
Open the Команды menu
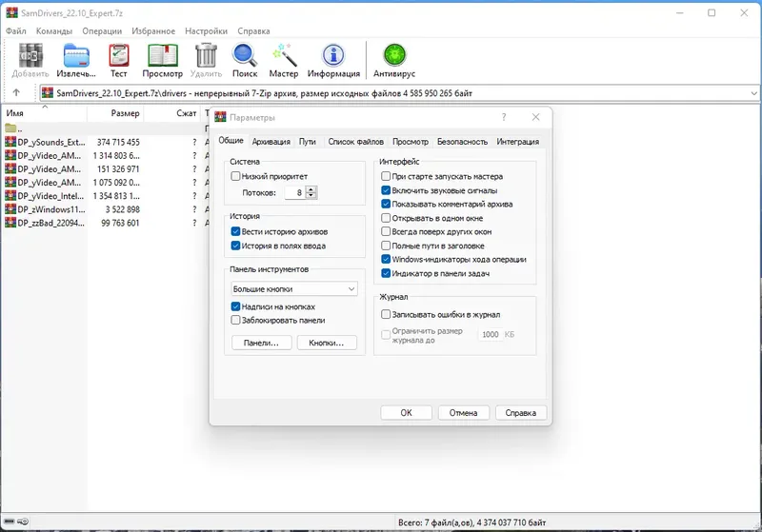(54, 31)
